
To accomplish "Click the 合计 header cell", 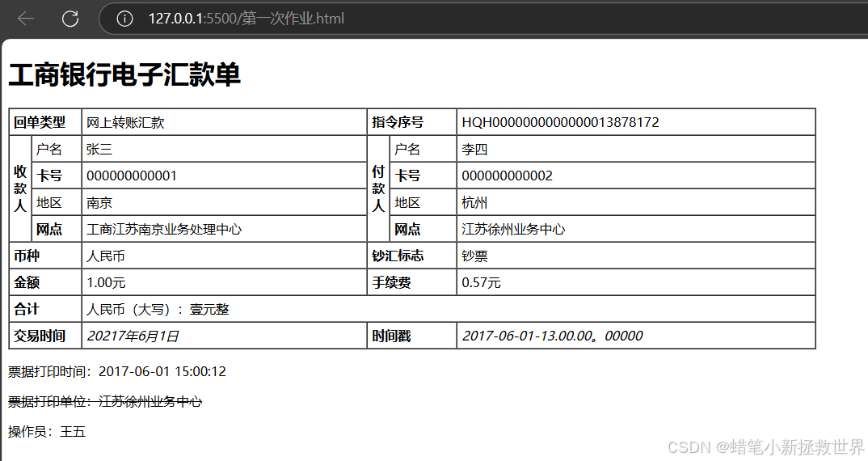I will pyautogui.click(x=45, y=309).
